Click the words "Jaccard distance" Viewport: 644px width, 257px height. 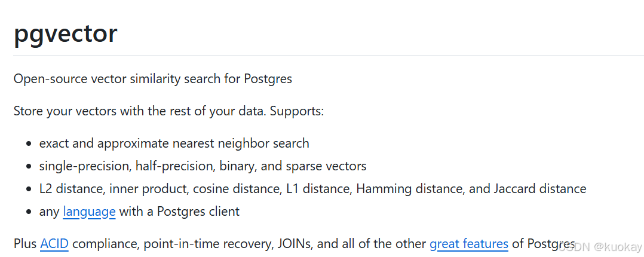[540, 189]
